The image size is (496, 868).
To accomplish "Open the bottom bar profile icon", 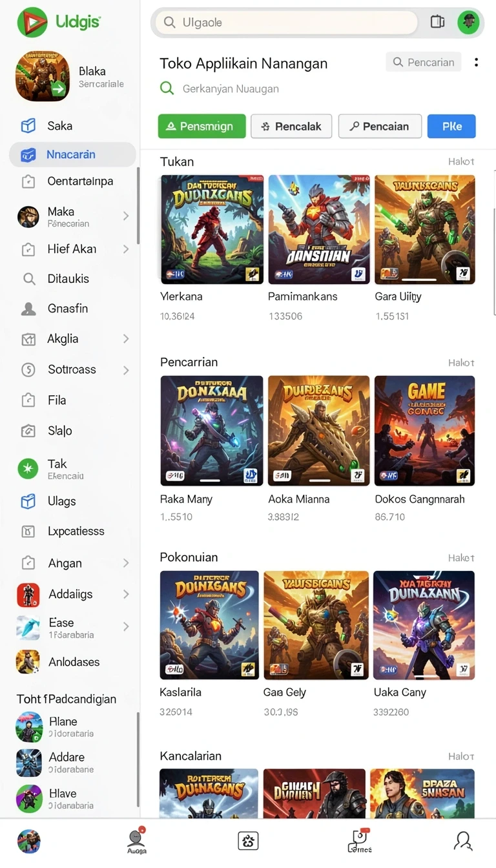I will [x=463, y=840].
